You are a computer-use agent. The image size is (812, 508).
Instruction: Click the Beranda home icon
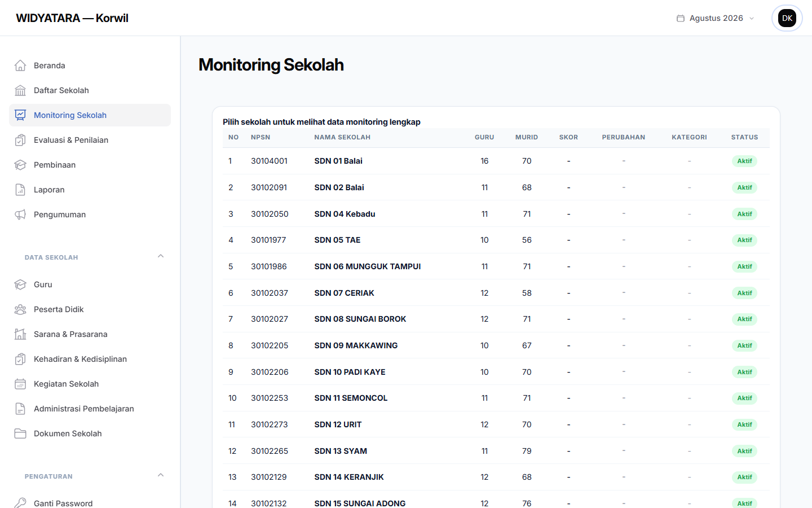[x=20, y=65]
